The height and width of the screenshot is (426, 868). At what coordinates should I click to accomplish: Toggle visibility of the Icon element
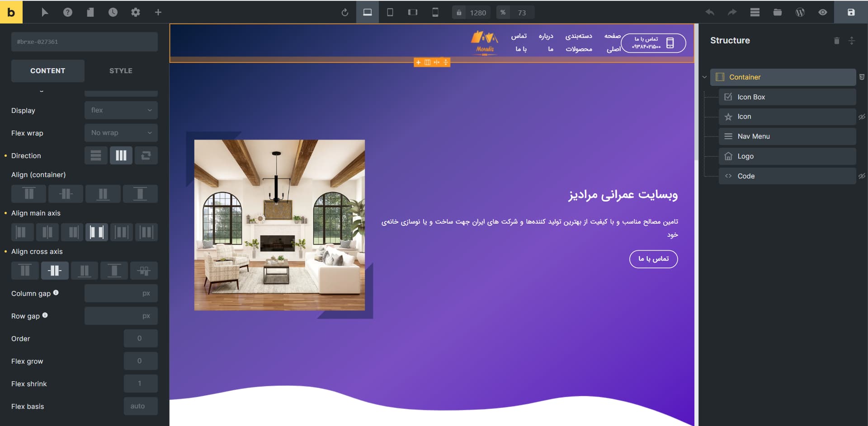(x=862, y=117)
